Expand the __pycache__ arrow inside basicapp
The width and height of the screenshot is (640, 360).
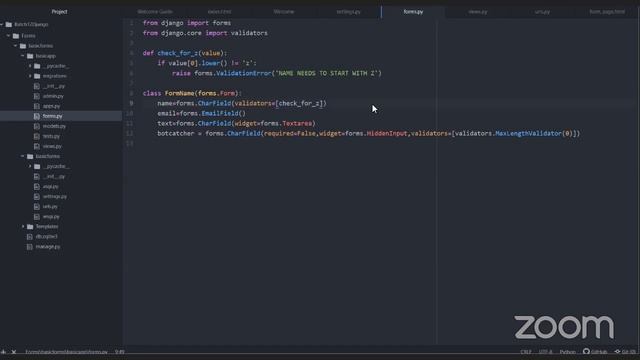tap(30, 66)
